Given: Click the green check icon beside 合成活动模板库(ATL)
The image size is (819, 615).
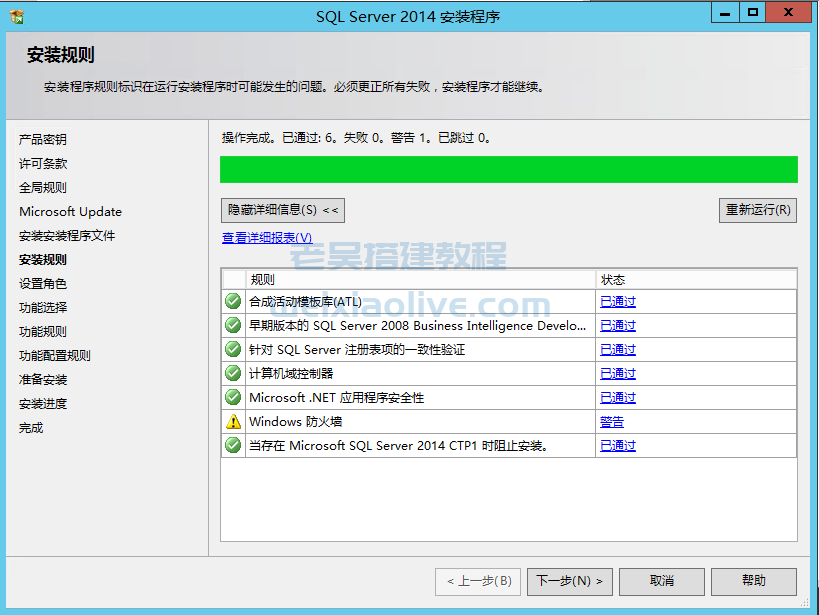Looking at the screenshot, I should 233,301.
